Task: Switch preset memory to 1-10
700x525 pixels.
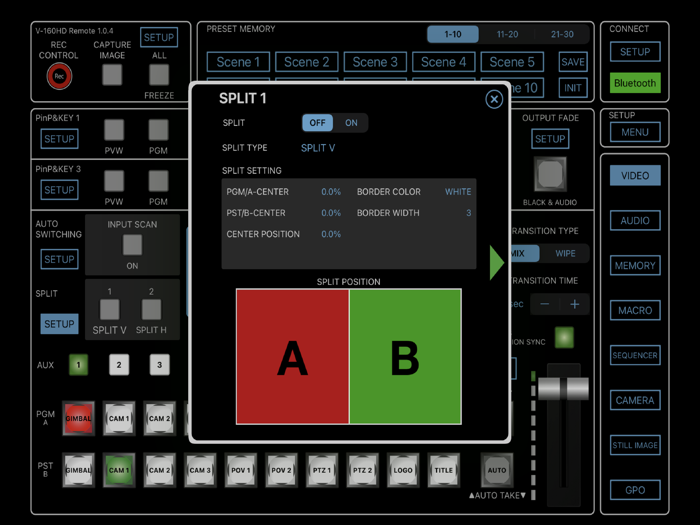Action: [453, 34]
